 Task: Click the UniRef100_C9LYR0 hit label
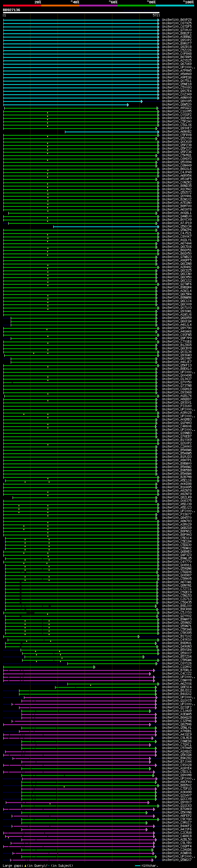point(177,843)
